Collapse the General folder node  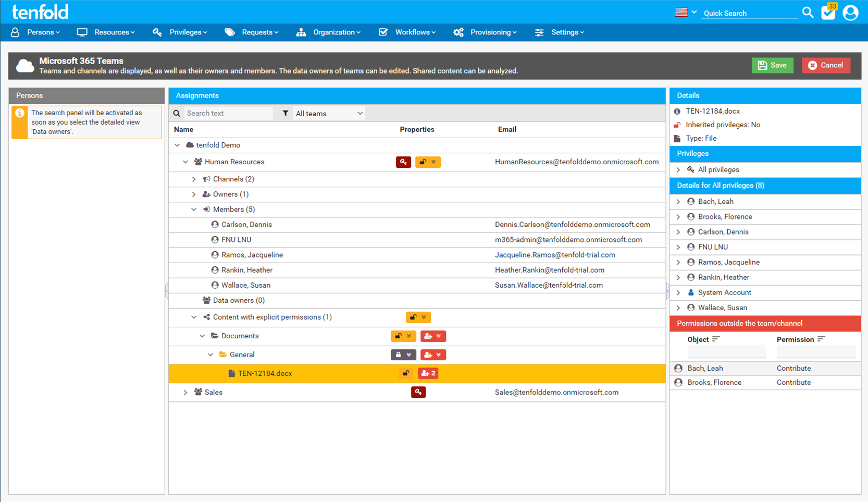210,355
